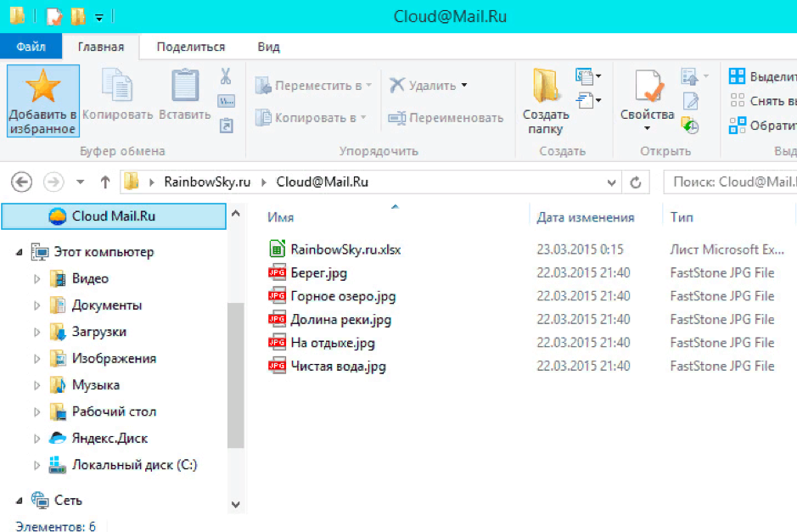Click the Up one level arrow

point(105,182)
